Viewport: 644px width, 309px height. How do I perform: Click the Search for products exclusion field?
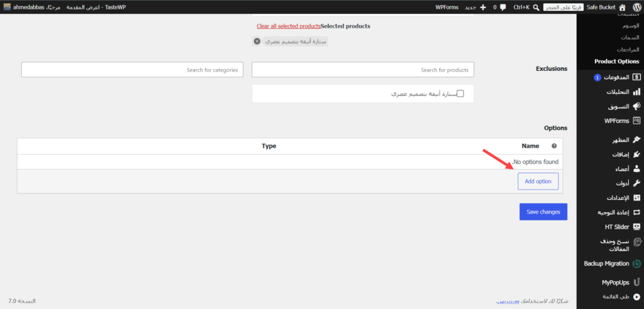[363, 70]
